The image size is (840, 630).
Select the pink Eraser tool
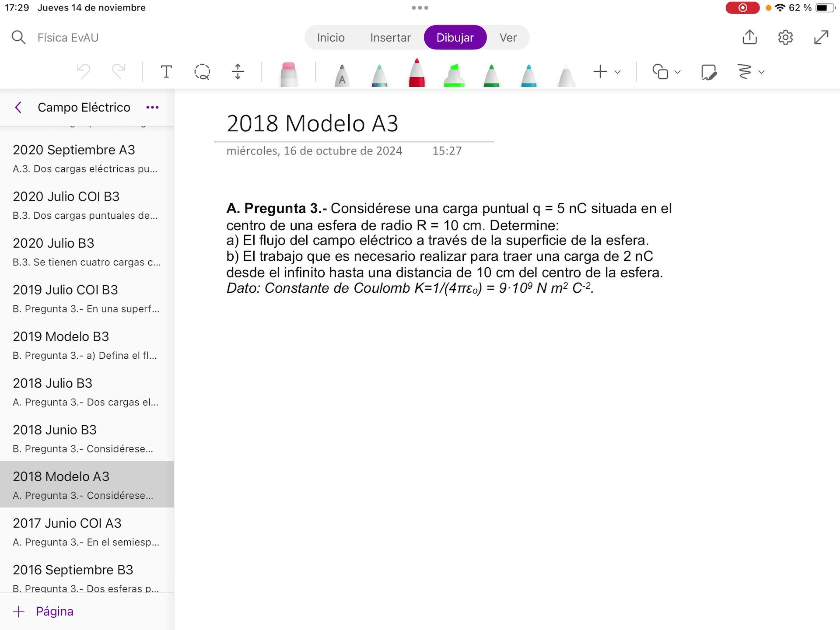click(x=288, y=74)
